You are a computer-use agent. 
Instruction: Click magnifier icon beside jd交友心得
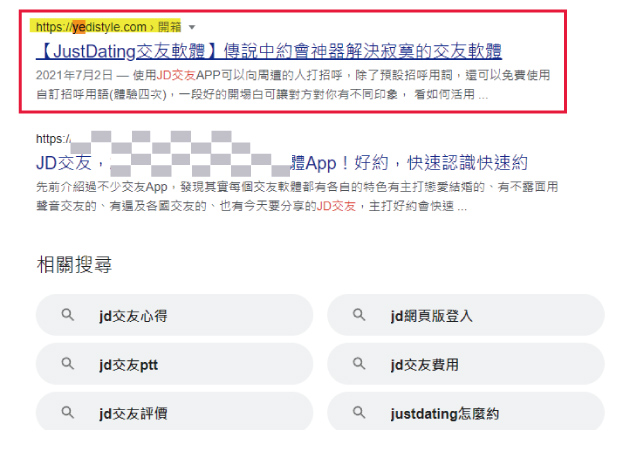coord(67,315)
